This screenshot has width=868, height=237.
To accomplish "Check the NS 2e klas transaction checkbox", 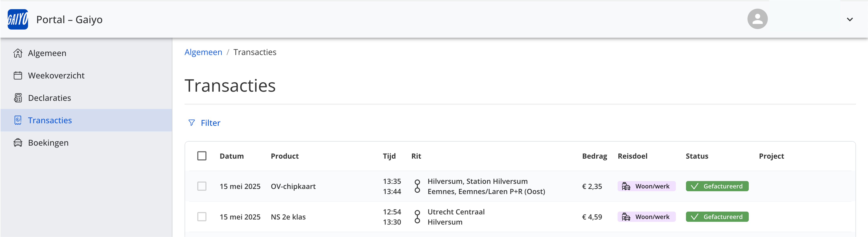I will pyautogui.click(x=202, y=217).
